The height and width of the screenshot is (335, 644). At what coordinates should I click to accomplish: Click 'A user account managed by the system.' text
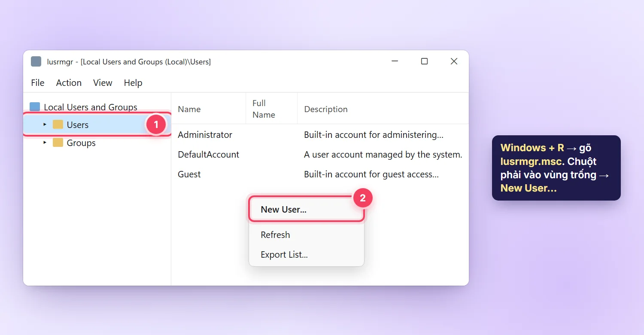tap(383, 155)
